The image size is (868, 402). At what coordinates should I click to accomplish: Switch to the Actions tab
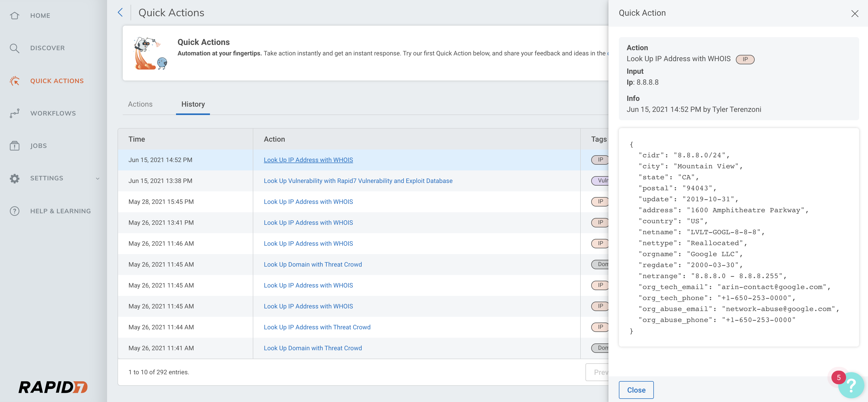[x=140, y=104]
